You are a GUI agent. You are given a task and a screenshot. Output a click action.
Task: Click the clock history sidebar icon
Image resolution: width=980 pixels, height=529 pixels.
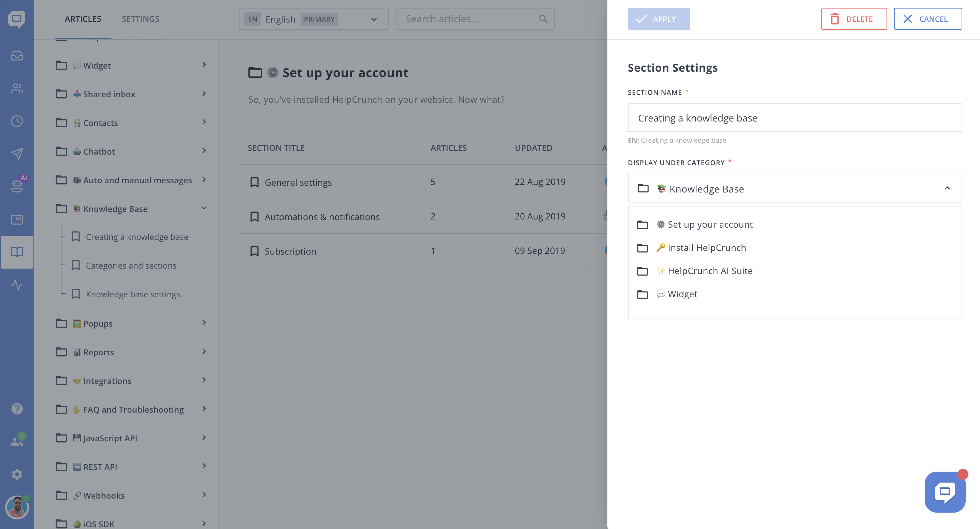[17, 121]
